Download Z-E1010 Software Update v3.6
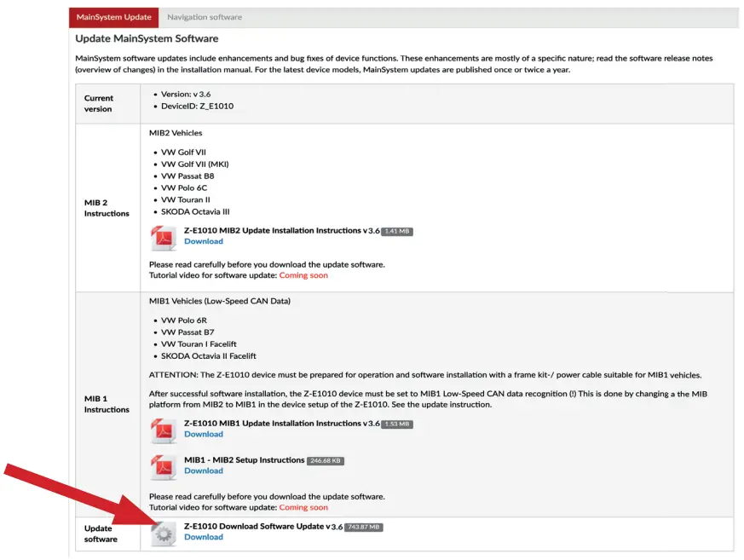Viewport: 744px width, 560px height. pyautogui.click(x=204, y=537)
